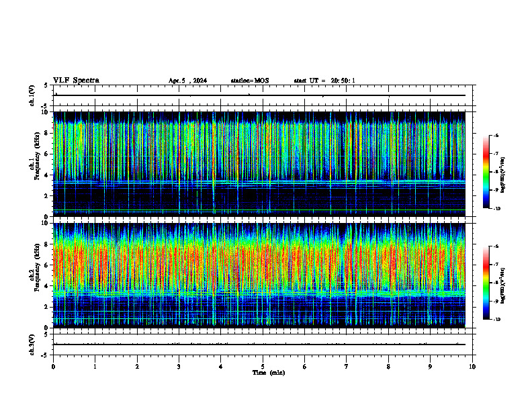Click time axis tick label "6"
This screenshot has width=532, height=411.
(305, 367)
